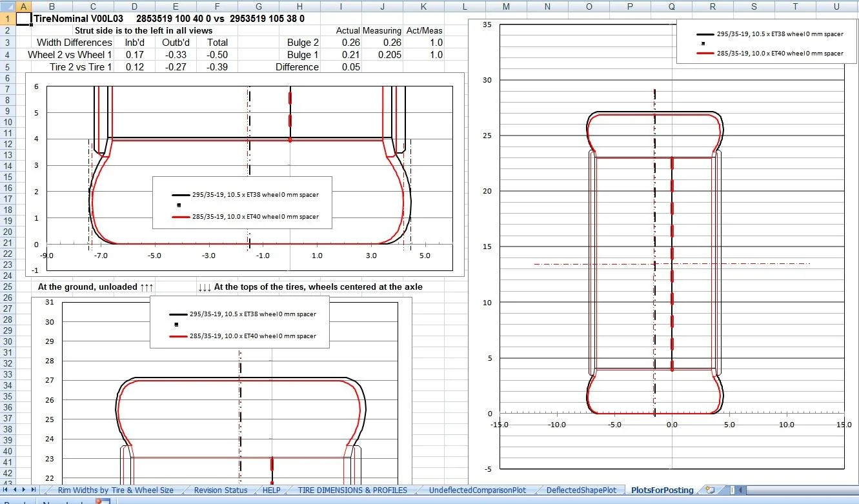
Task: Click 295/35-19 legend entry in bottom-left chart
Action: [243, 314]
